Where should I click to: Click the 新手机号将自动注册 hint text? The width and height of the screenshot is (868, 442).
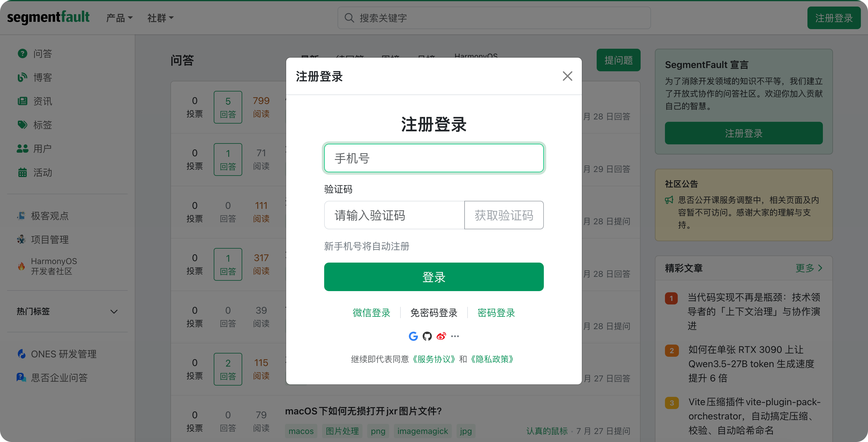[x=367, y=247]
